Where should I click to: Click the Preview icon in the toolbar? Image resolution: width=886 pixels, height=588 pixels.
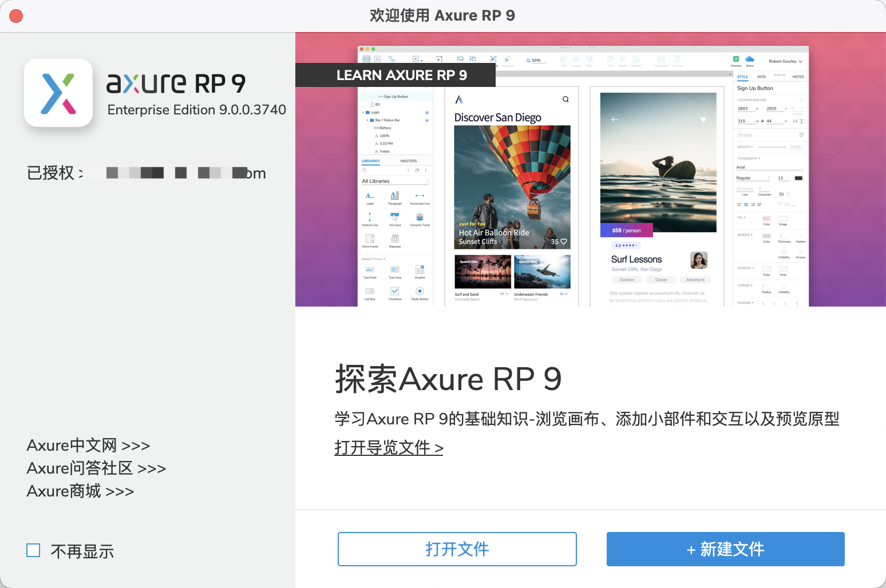pos(735,58)
